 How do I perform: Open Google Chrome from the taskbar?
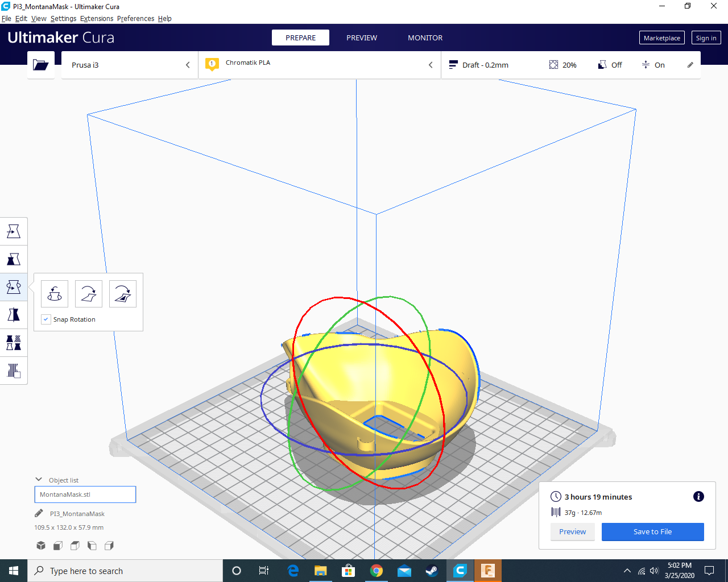tap(377, 571)
